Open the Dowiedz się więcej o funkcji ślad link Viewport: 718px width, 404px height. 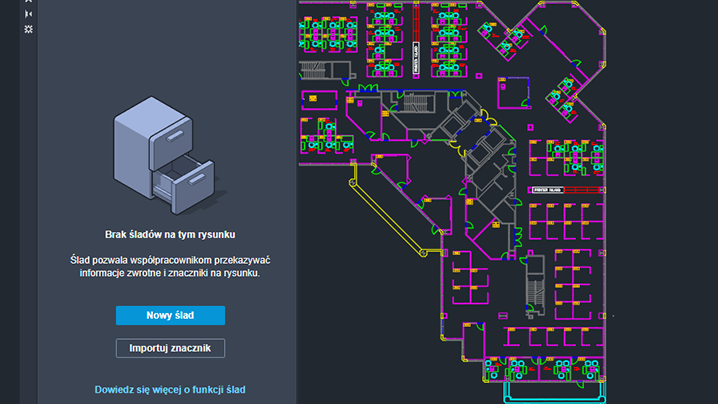point(170,390)
